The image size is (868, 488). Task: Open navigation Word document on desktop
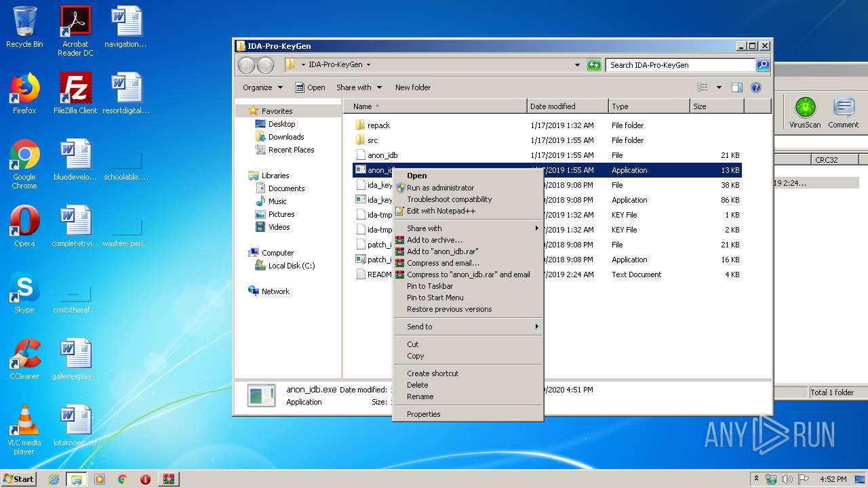(x=125, y=27)
